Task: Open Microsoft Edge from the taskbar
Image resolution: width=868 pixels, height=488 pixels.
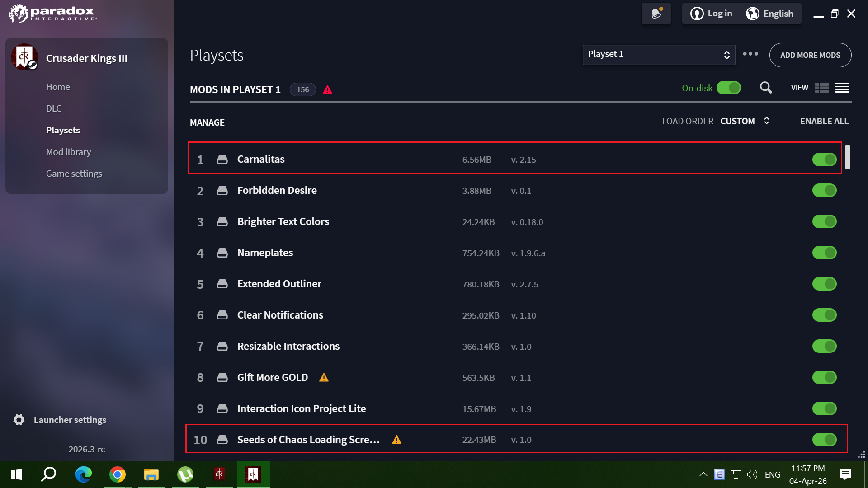Action: pos(84,474)
